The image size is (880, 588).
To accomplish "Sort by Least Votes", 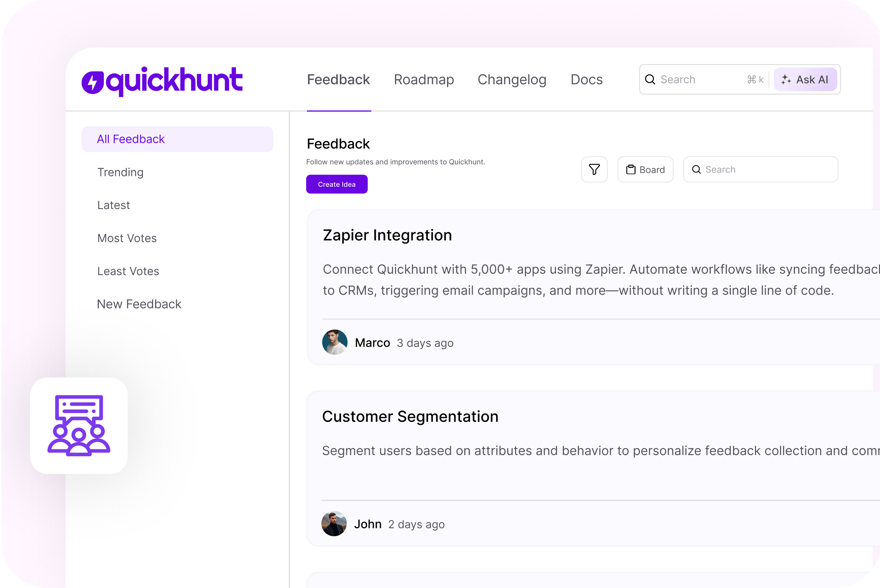I will pos(128,271).
